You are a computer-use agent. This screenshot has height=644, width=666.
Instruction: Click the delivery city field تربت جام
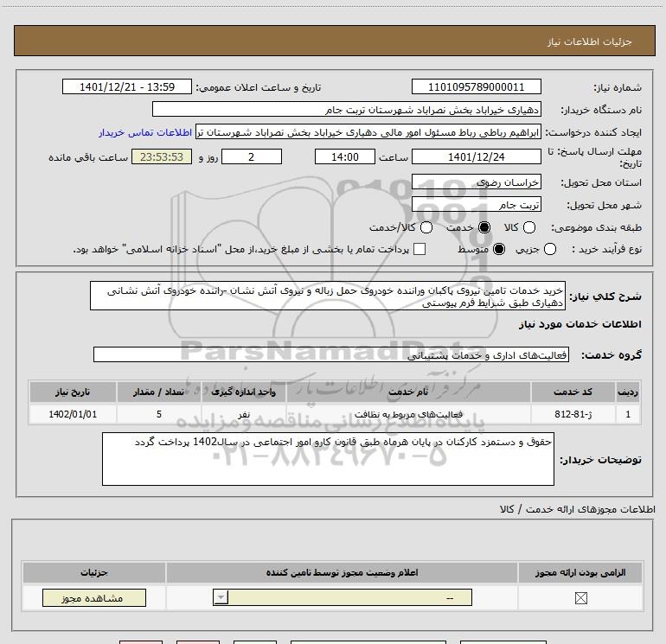pyautogui.click(x=476, y=205)
